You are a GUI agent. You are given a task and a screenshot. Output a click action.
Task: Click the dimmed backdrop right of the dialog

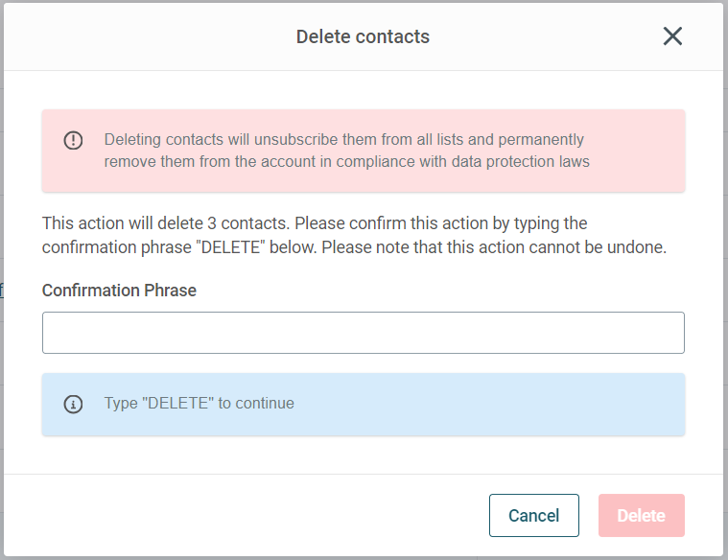(x=726, y=279)
